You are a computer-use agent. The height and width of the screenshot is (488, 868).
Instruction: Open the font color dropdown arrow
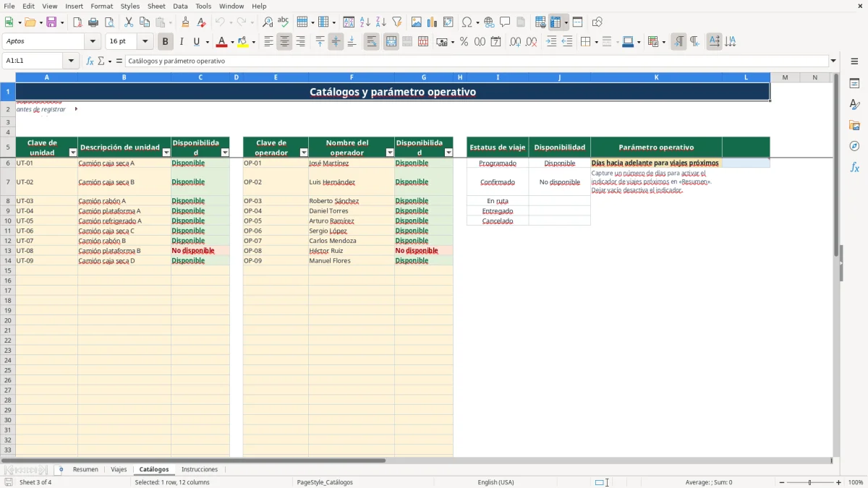(231, 42)
